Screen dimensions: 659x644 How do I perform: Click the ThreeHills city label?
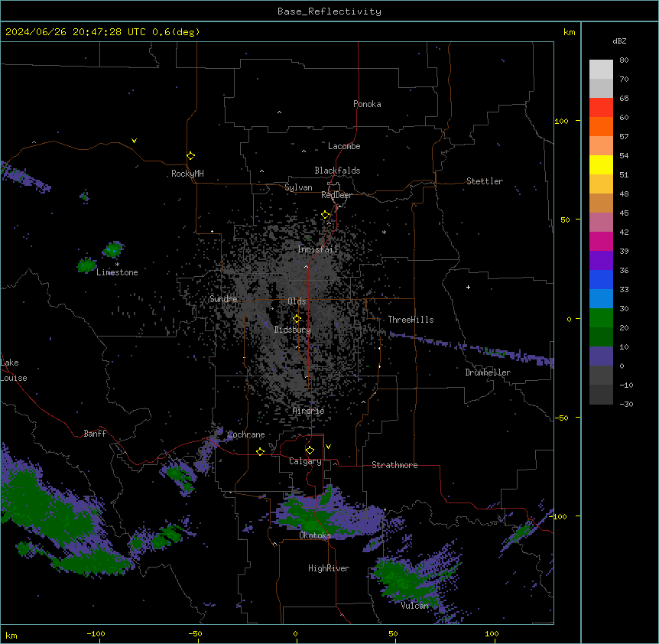pos(411,320)
